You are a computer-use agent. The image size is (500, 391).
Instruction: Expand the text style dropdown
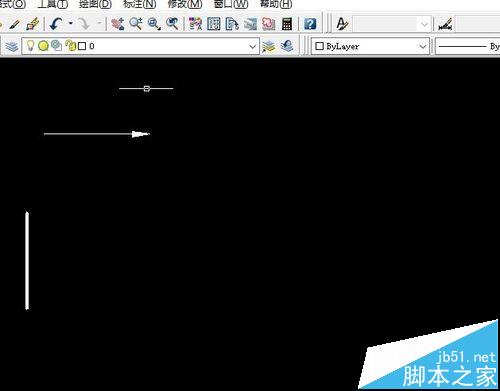pyautogui.click(x=424, y=24)
